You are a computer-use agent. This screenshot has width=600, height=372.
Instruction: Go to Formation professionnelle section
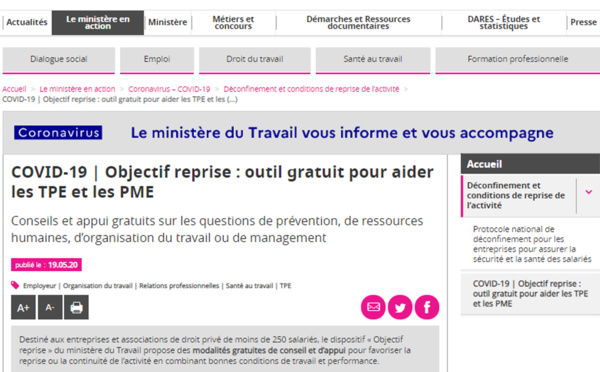517,60
